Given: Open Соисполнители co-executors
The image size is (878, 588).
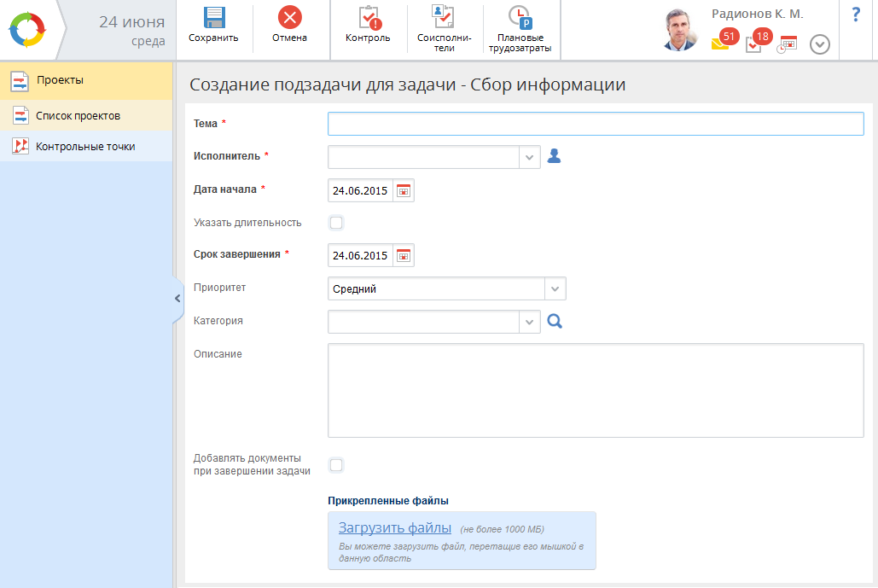Looking at the screenshot, I should coord(442,18).
